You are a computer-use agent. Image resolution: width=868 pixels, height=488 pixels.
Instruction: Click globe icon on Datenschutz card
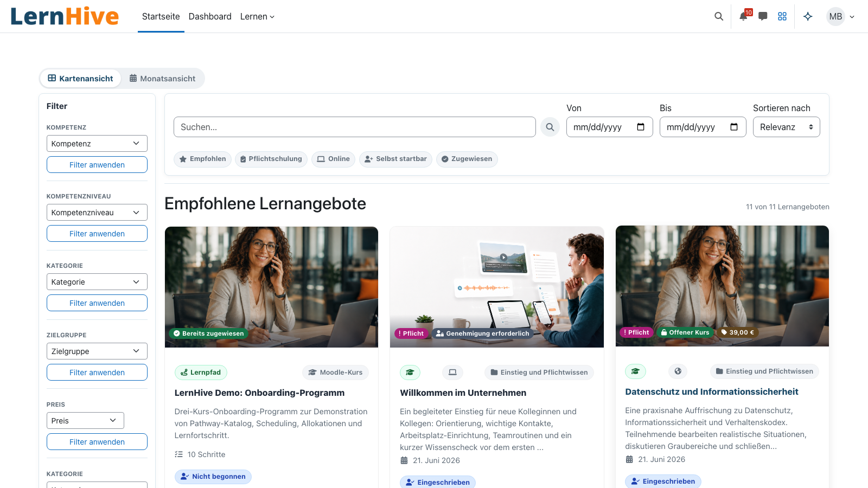pyautogui.click(x=678, y=371)
